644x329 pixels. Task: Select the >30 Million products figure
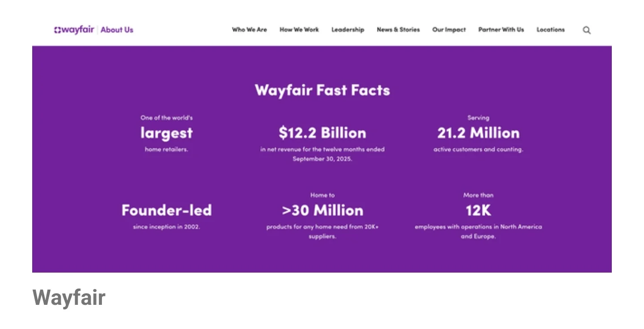tap(322, 210)
